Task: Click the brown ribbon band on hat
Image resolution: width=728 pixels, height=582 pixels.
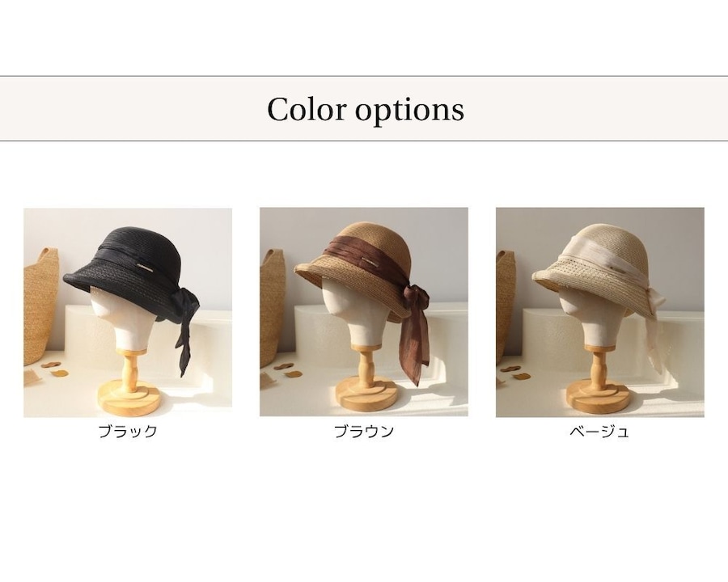Action: (x=366, y=261)
